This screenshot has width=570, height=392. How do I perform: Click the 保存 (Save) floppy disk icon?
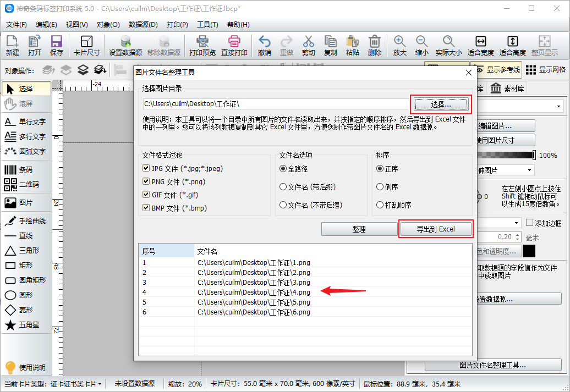(x=56, y=42)
